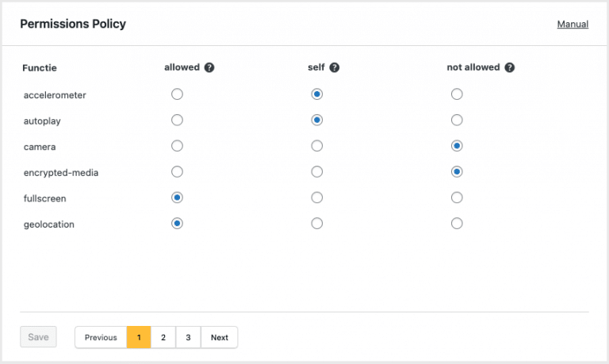Set autoplay to allowed
Image resolution: width=609 pixels, height=364 pixels.
(x=178, y=121)
